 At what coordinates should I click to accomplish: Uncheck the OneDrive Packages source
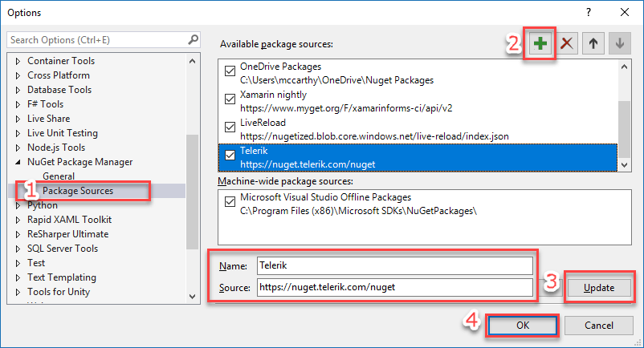231,73
